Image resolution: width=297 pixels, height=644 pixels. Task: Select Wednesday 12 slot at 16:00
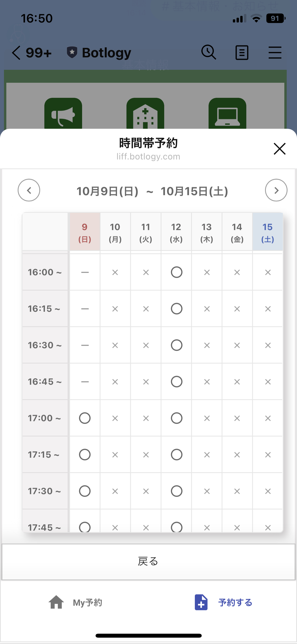(x=176, y=272)
